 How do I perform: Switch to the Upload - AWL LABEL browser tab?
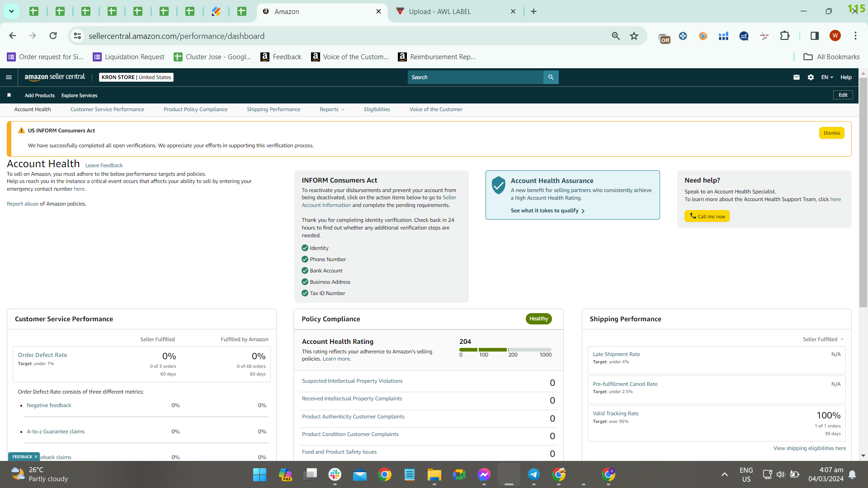(x=455, y=12)
